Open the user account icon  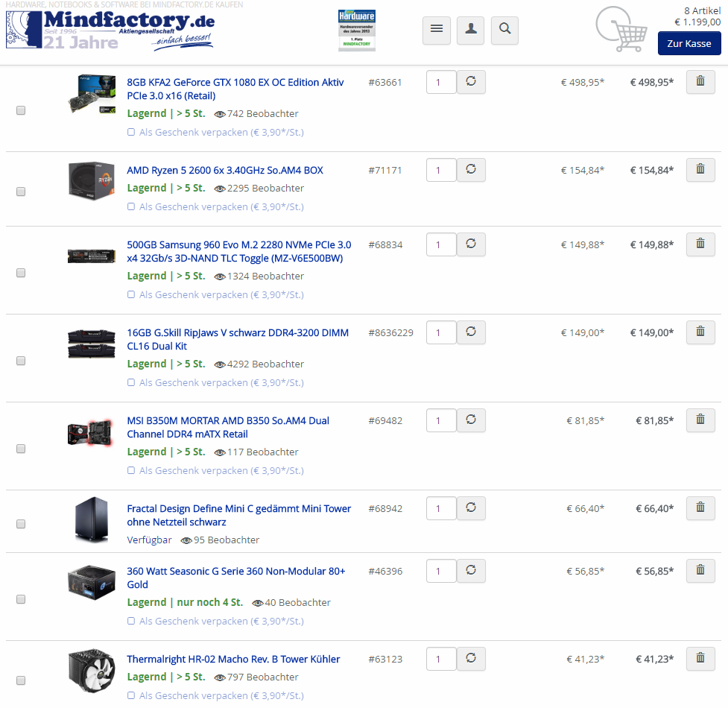pyautogui.click(x=470, y=30)
